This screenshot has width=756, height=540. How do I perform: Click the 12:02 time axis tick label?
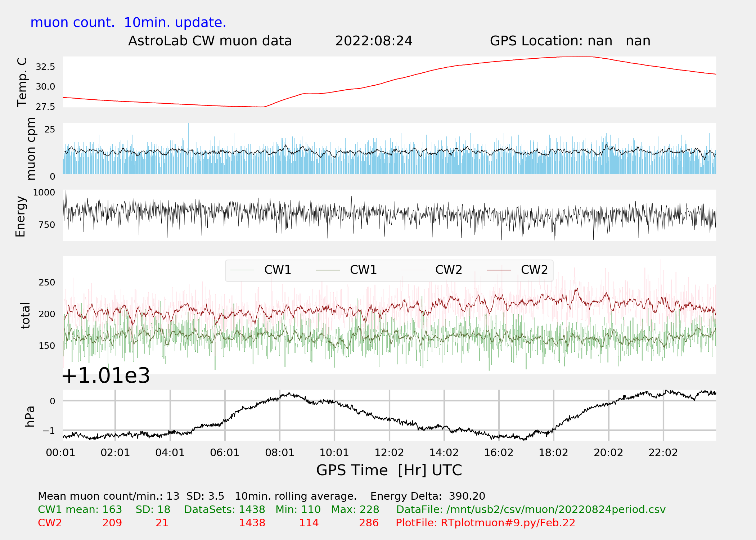point(389,453)
